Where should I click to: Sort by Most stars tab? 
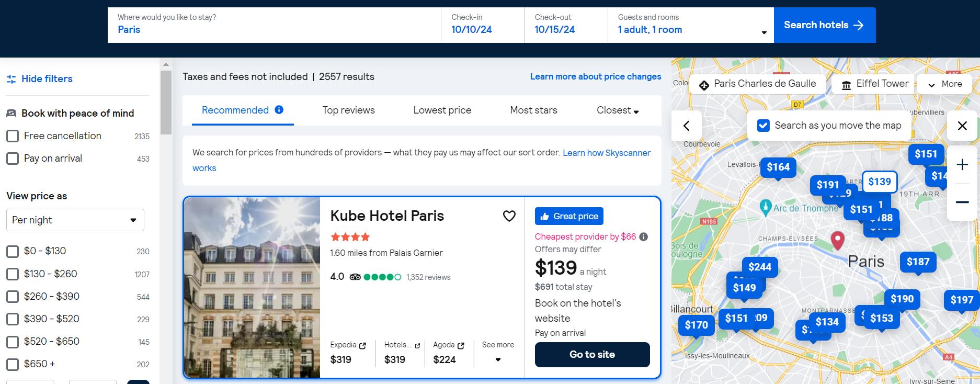click(533, 110)
